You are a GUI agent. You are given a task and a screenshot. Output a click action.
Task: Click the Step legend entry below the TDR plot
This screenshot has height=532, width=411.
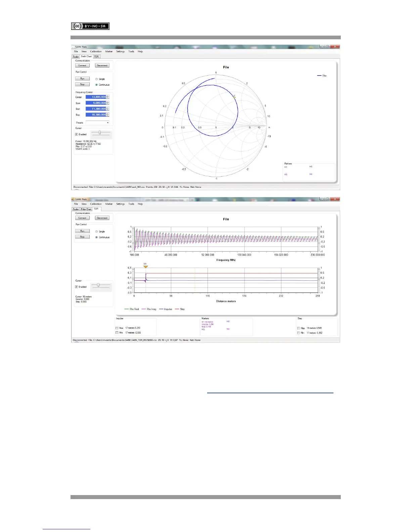tap(180, 309)
